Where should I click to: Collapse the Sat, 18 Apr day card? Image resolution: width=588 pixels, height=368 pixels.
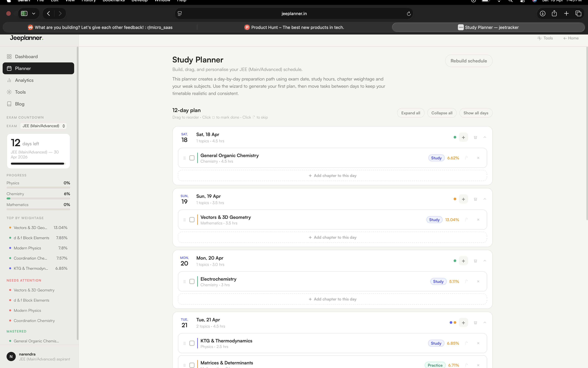pyautogui.click(x=485, y=137)
